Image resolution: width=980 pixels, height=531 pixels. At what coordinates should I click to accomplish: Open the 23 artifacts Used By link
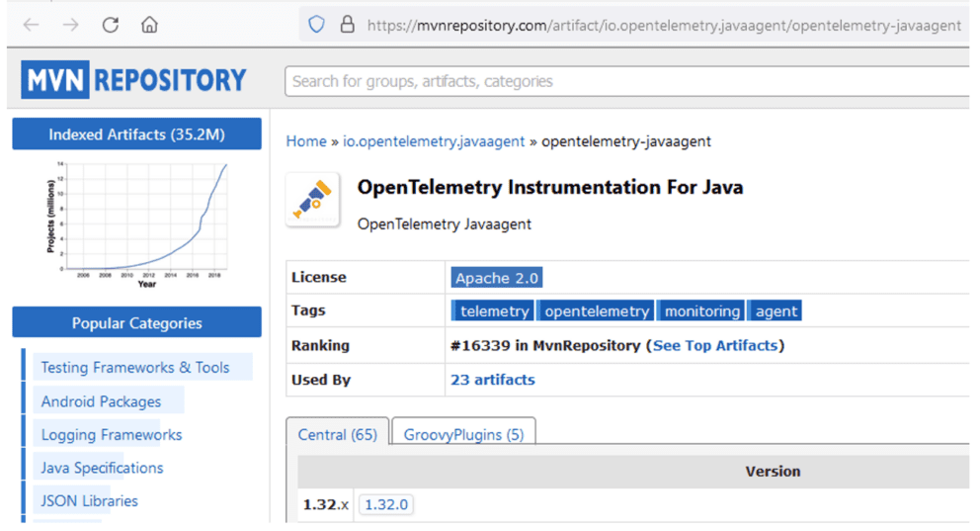[492, 380]
